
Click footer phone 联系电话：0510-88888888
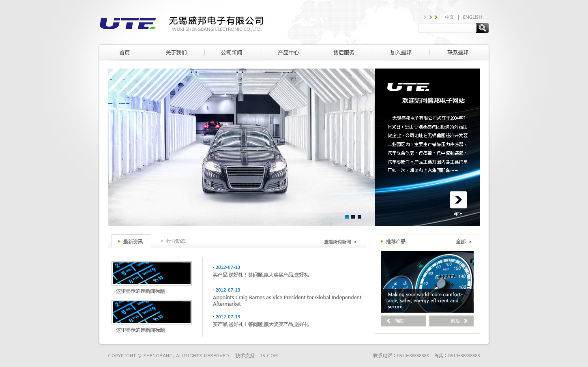tap(401, 356)
